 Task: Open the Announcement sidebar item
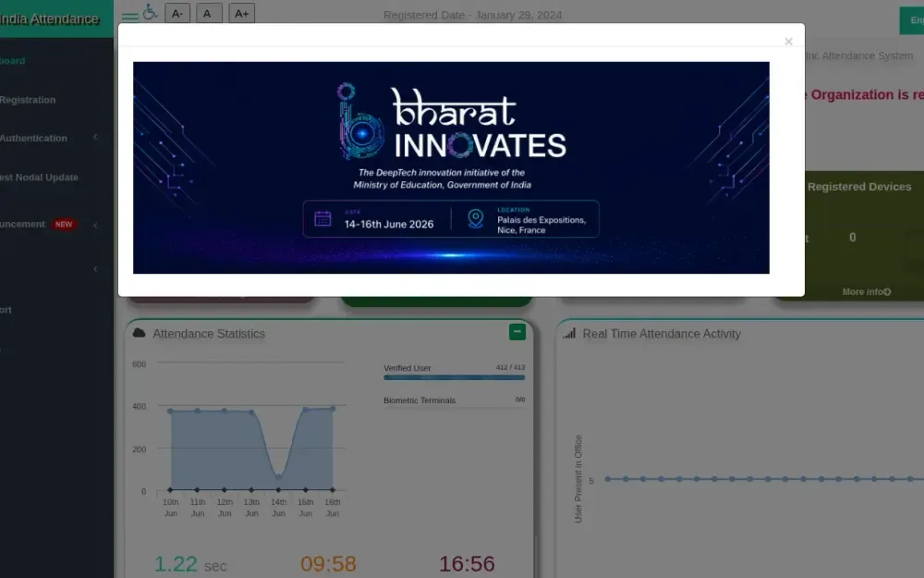22,224
